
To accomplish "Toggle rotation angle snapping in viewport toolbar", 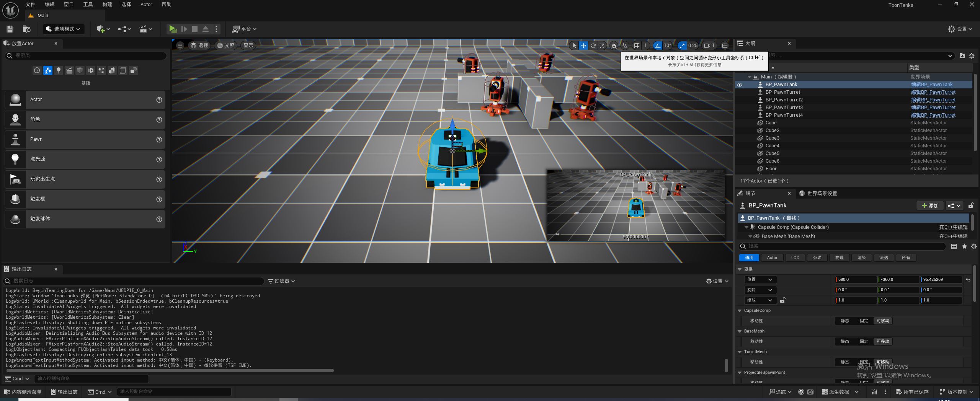I will 658,46.
